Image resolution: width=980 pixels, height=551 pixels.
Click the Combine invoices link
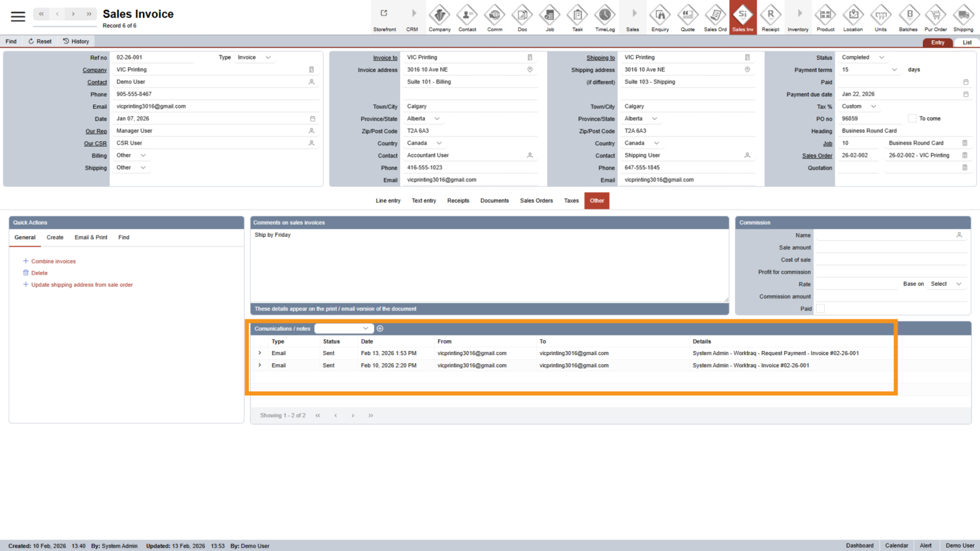click(53, 261)
